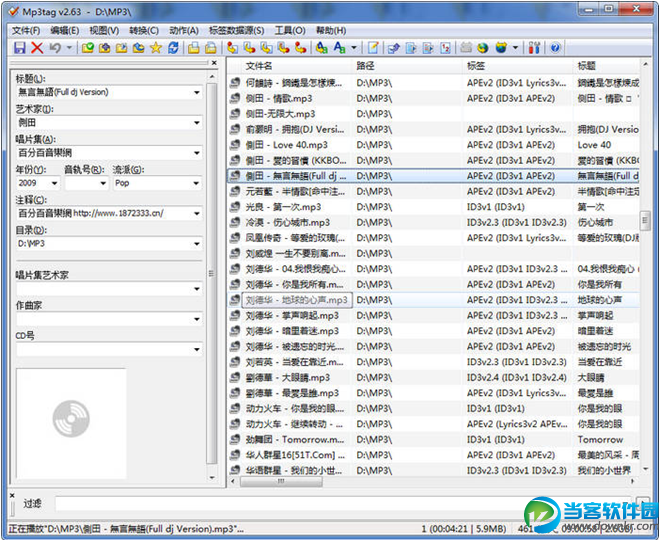Open the 标签数据源(S) menu
660x540 pixels.
237,31
